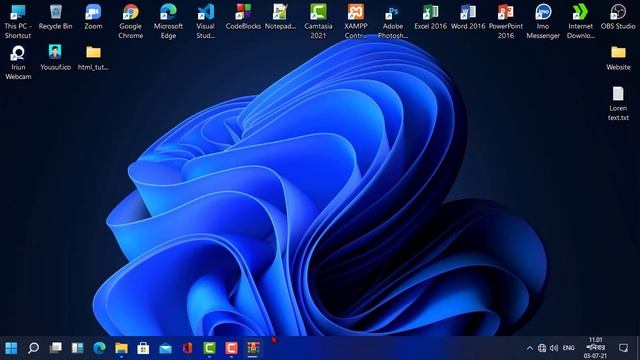Switch to the WinRAR taskbar app
The width and height of the screenshot is (640, 360).
253,348
